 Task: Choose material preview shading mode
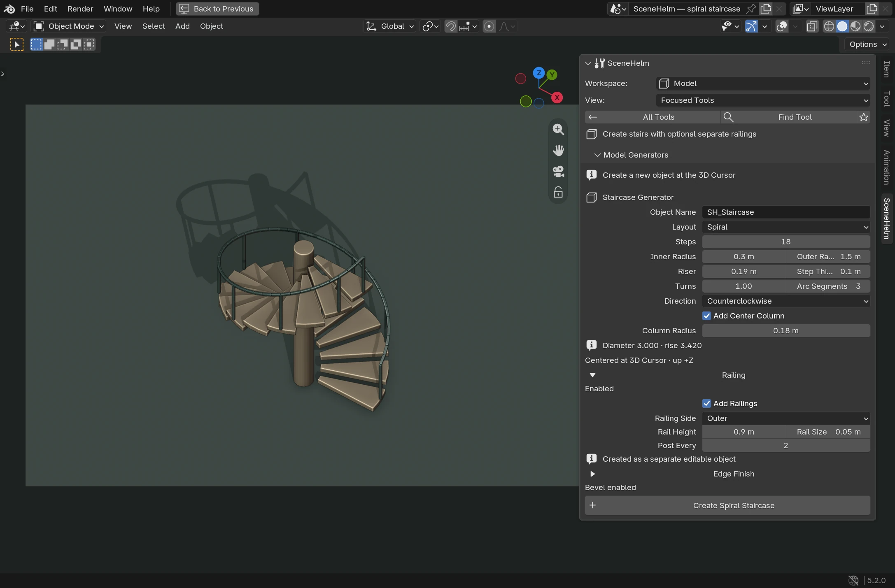click(855, 26)
